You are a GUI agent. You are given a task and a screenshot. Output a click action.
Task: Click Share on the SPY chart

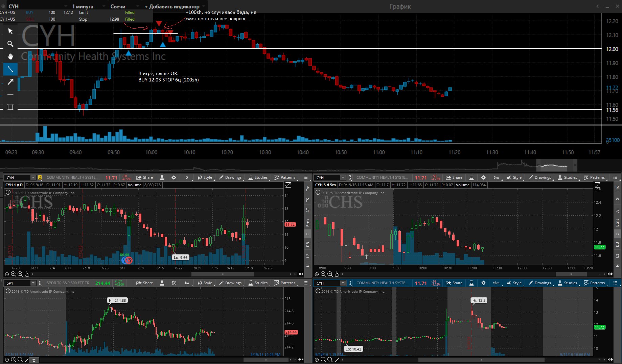144,283
